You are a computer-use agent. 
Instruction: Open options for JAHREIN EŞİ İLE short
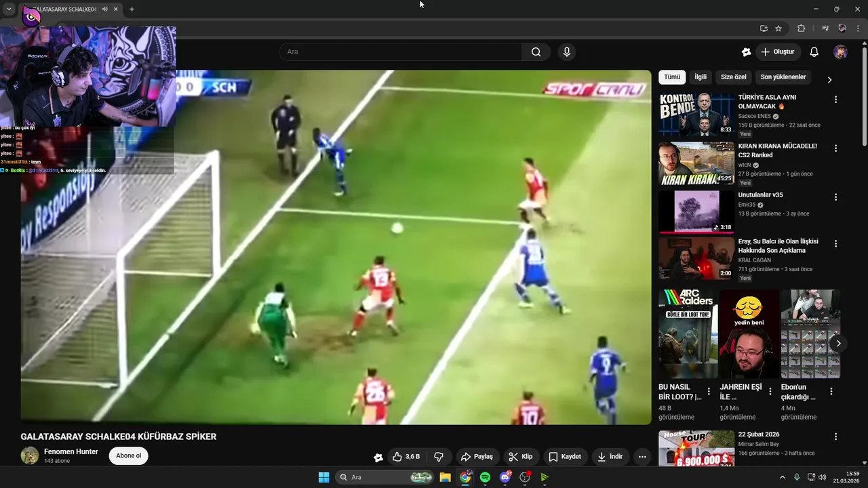tap(770, 391)
